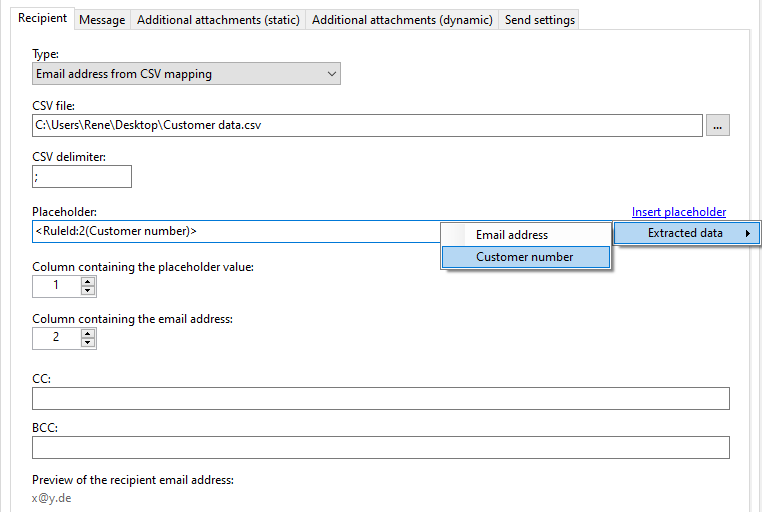Viewport: 762px width, 512px height.
Task: Increase email address column number
Action: pos(87,333)
